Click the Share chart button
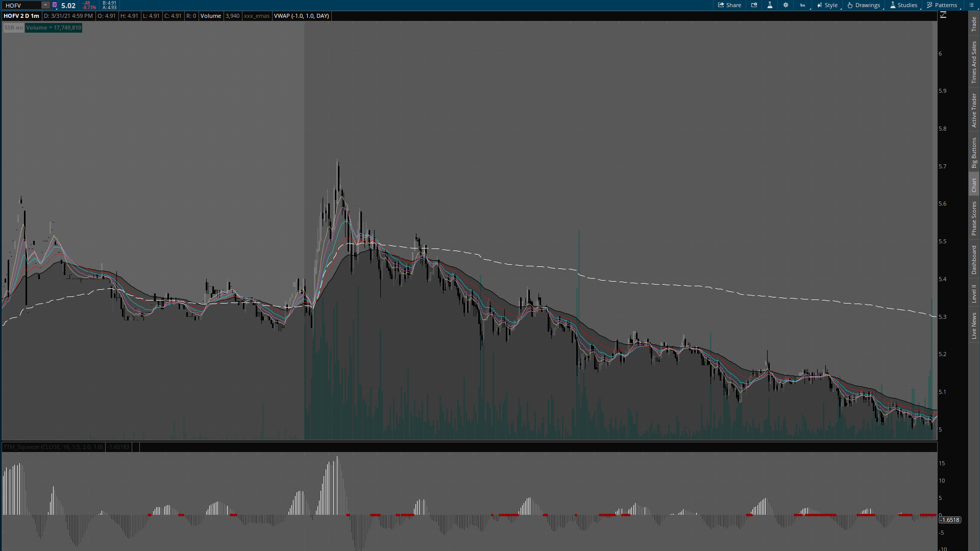This screenshot has height=551, width=980. pyautogui.click(x=729, y=5)
